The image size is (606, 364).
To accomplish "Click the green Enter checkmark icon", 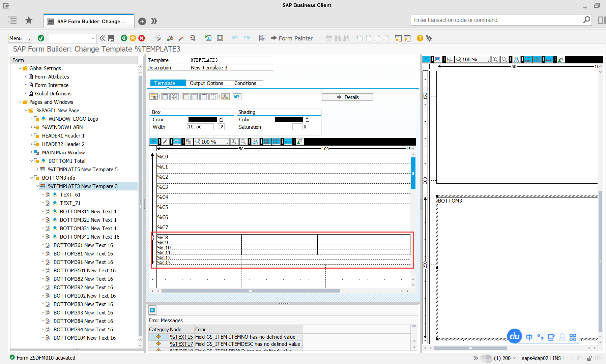I will coord(41,38).
